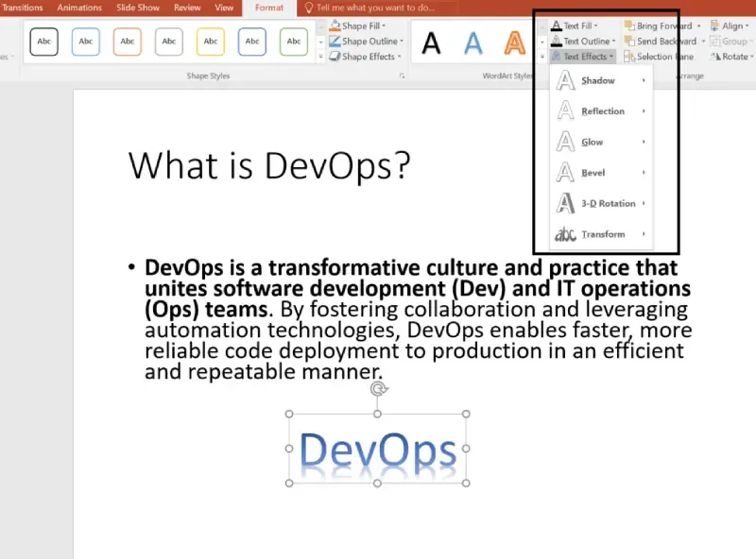The height and width of the screenshot is (559, 756).
Task: Apply the blue letter A WordArt style
Action: tap(473, 42)
